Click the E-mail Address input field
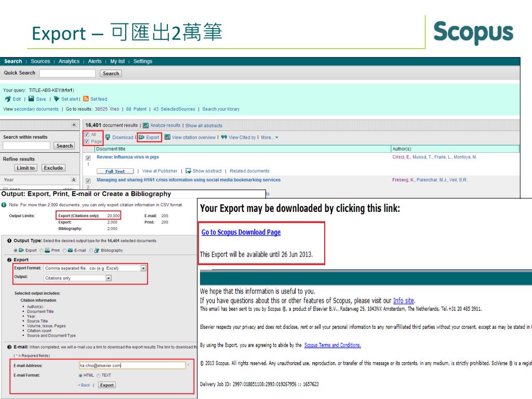 click(132, 365)
